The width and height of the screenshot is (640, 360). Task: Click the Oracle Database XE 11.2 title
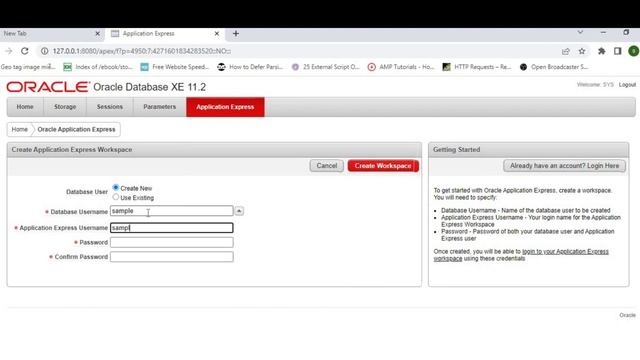149,87
